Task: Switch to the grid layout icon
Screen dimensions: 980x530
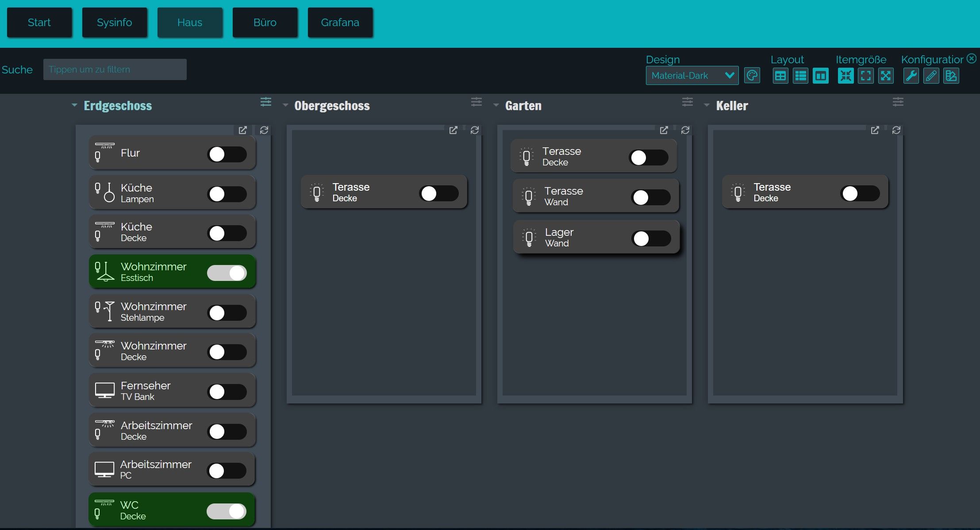Action: [780, 76]
